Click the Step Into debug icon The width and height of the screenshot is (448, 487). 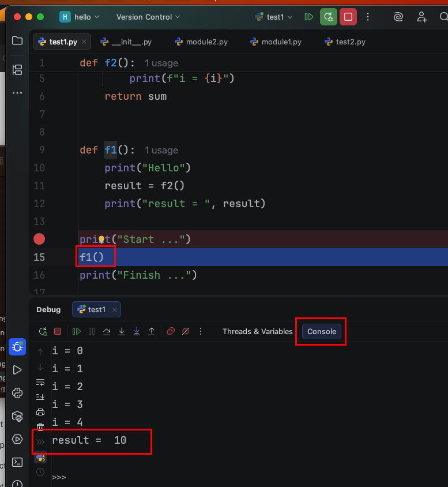click(x=122, y=331)
